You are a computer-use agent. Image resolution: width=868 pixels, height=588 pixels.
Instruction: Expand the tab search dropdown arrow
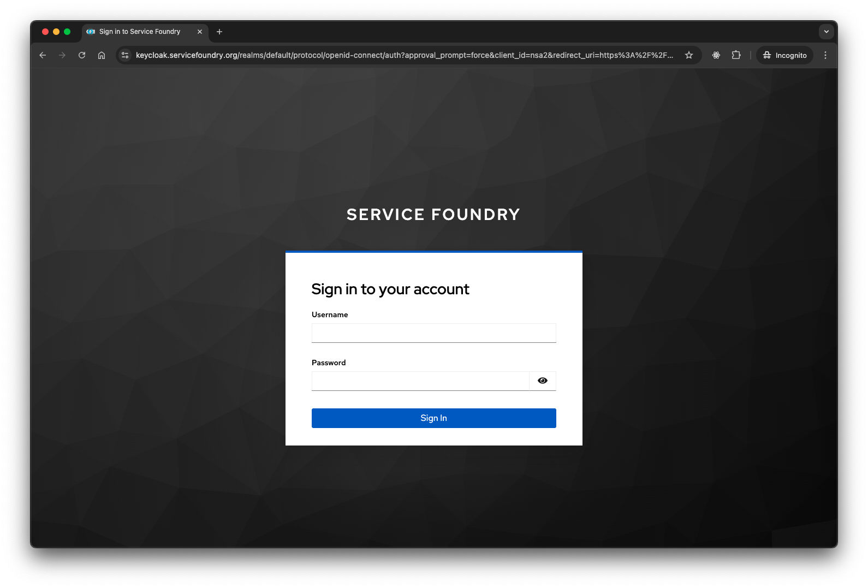pos(826,32)
